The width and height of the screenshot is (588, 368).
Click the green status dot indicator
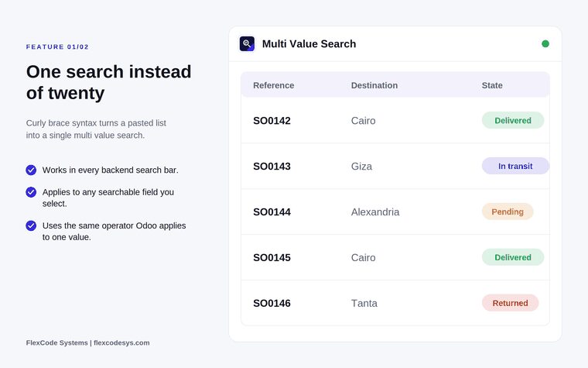(x=545, y=44)
